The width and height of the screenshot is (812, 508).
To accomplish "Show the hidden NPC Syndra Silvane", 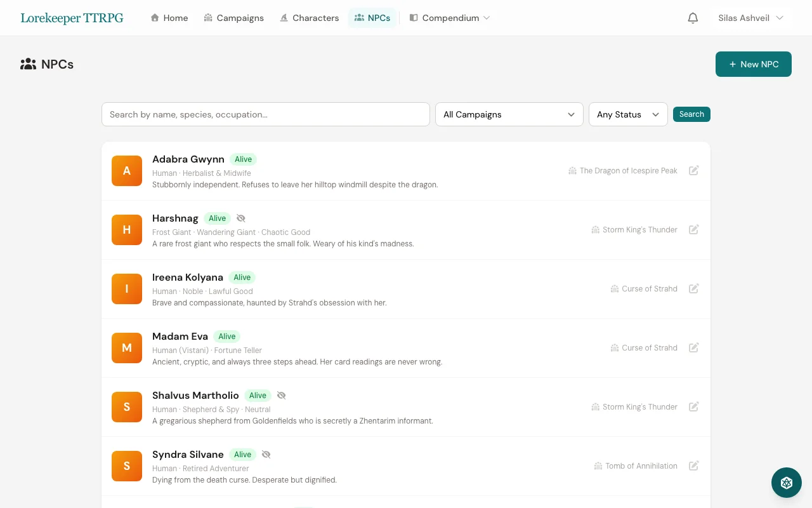I will 266,454.
